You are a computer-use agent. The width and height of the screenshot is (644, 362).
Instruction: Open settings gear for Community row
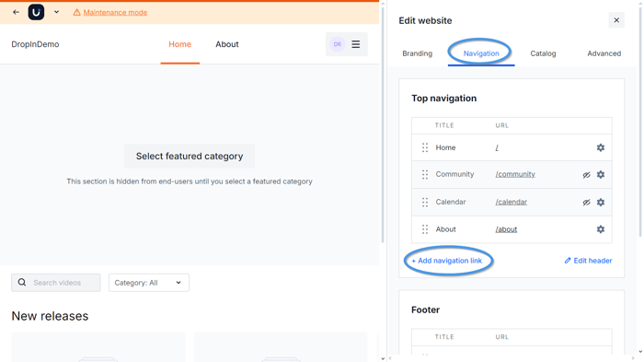(601, 174)
